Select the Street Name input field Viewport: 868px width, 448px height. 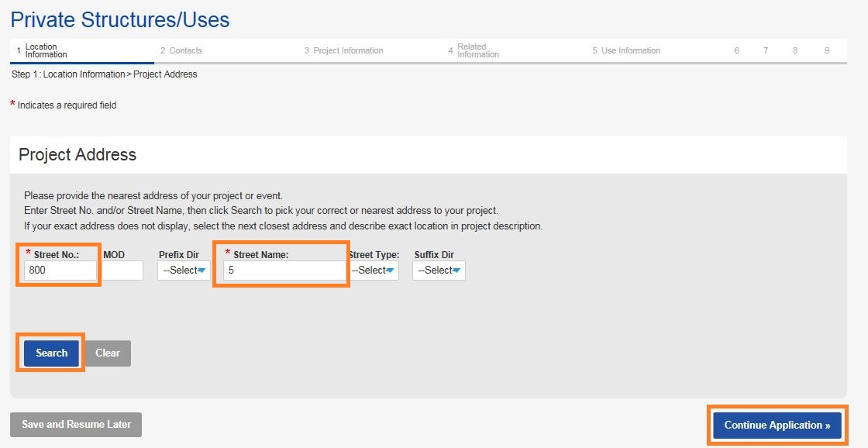[x=284, y=271]
